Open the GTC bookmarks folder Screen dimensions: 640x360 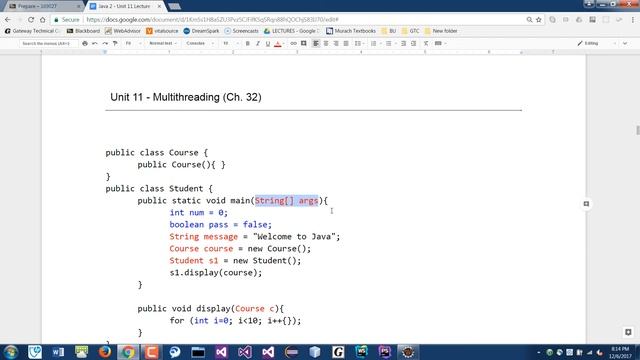(x=411, y=31)
